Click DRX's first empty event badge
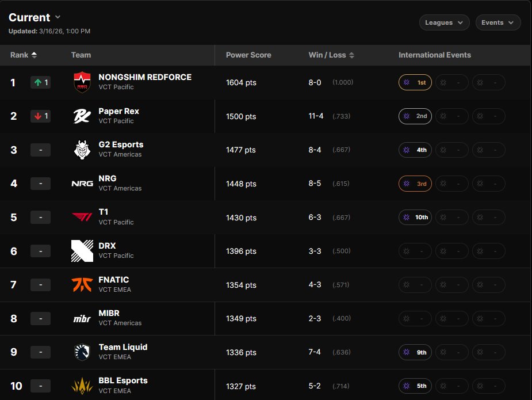The width and height of the screenshot is (532, 400). (415, 251)
